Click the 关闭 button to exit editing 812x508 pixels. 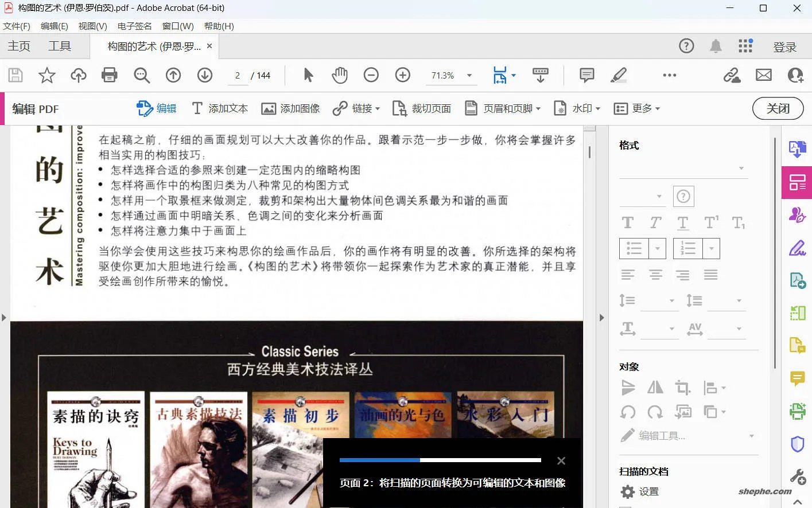click(778, 108)
